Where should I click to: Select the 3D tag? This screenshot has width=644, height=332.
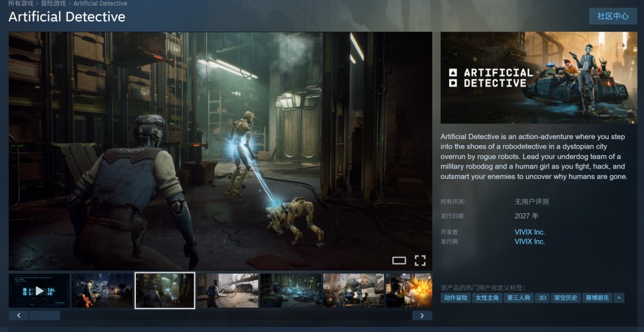(542, 297)
